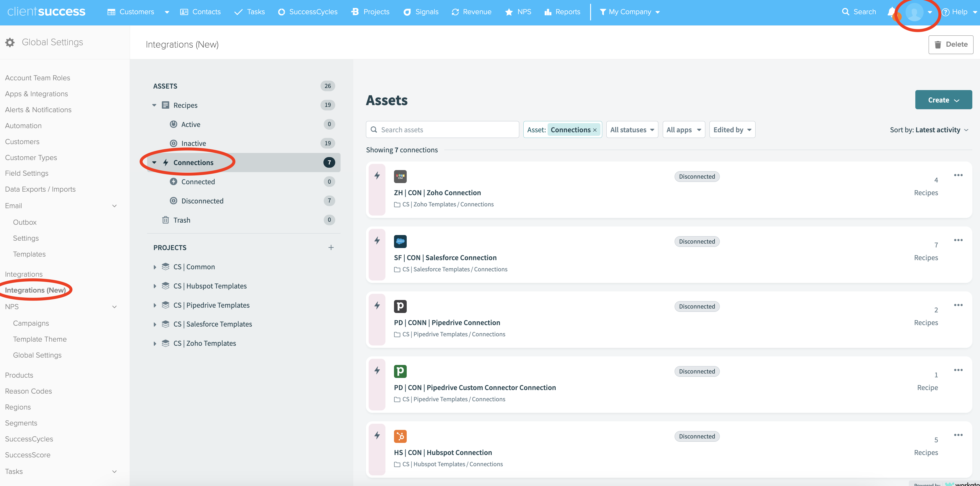Click the ClientSuccess logo
This screenshot has width=980, height=486.
coord(46,12)
